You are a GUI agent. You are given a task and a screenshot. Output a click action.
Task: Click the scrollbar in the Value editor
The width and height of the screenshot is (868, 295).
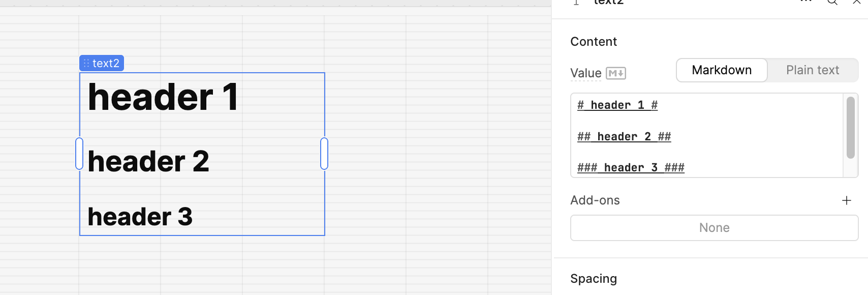(850, 128)
